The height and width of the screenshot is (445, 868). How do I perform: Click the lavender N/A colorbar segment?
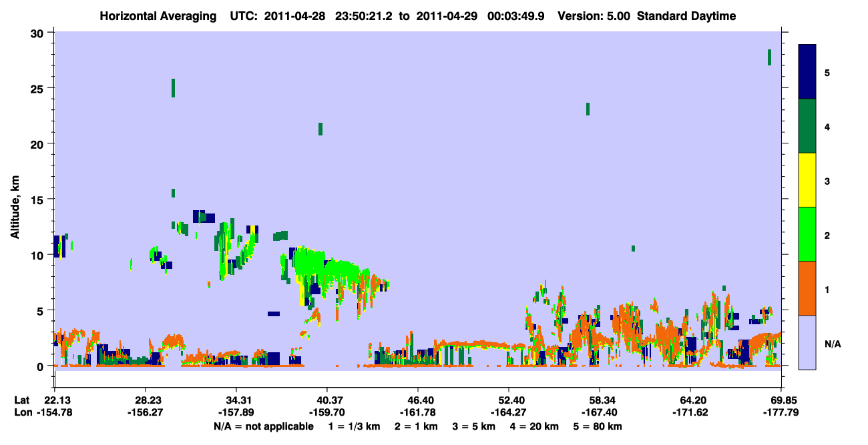click(x=808, y=342)
